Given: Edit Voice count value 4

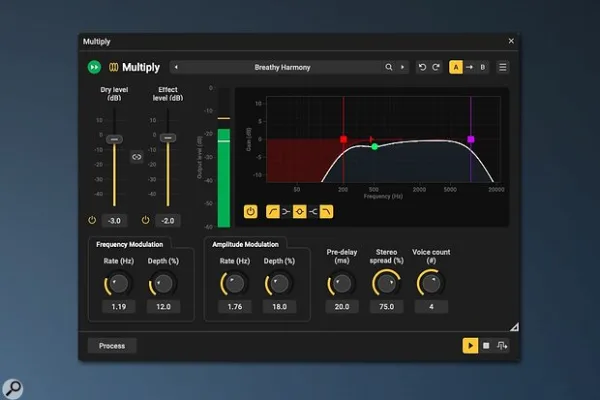Looking at the screenshot, I should (x=431, y=307).
